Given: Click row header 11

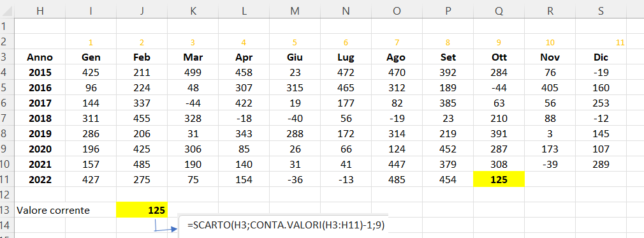Looking at the screenshot, I should click(x=7, y=180).
